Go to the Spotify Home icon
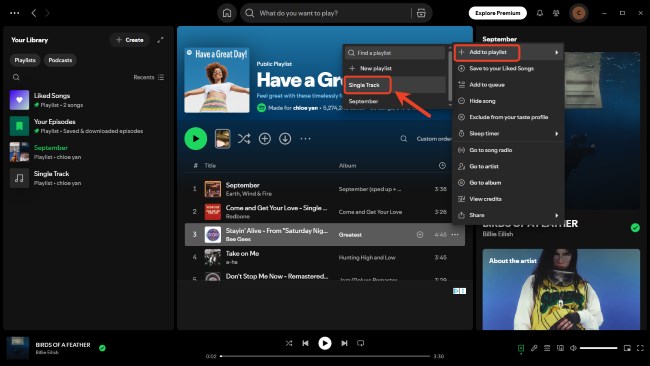The width and height of the screenshot is (650, 366). (227, 13)
